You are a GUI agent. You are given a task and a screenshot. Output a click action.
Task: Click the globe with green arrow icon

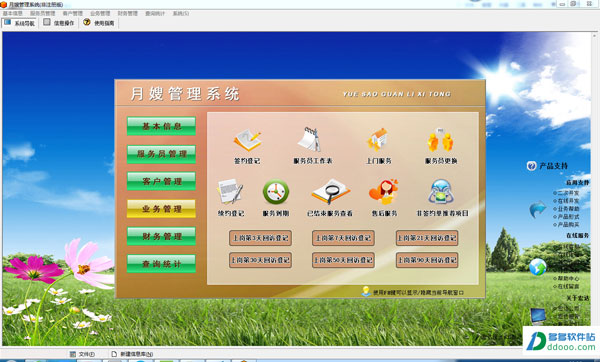point(538,267)
